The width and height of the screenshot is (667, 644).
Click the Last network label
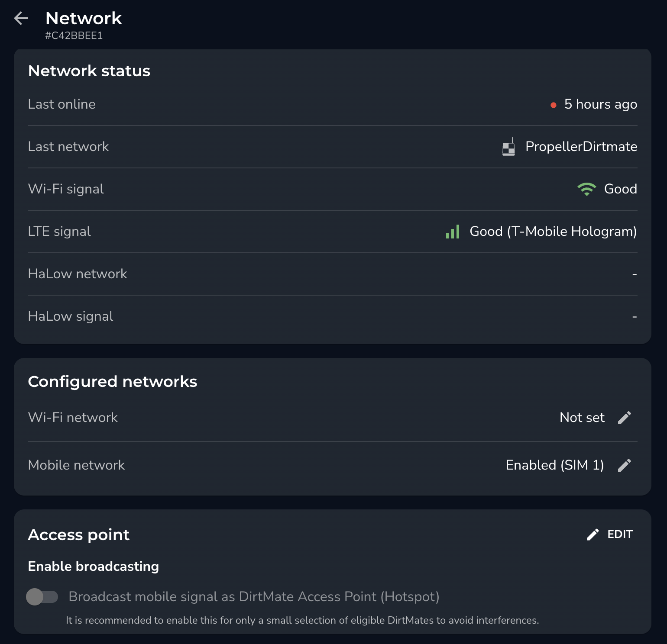click(68, 147)
